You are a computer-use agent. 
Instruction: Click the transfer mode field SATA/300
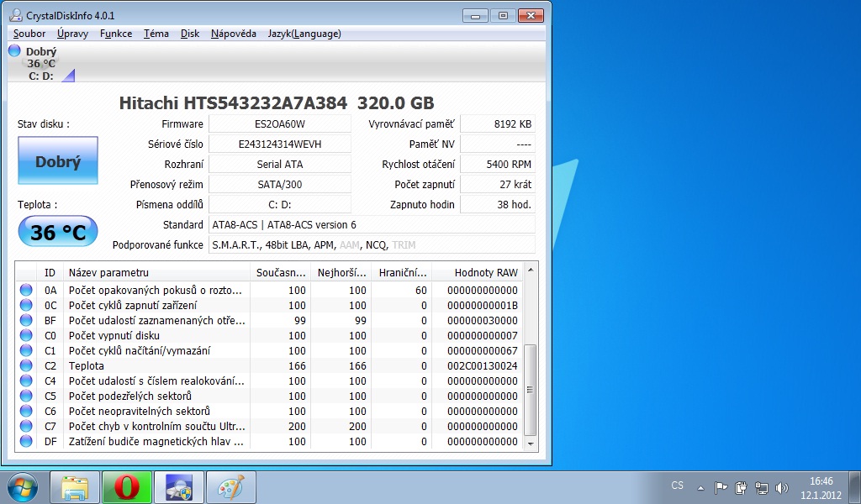coord(279,184)
